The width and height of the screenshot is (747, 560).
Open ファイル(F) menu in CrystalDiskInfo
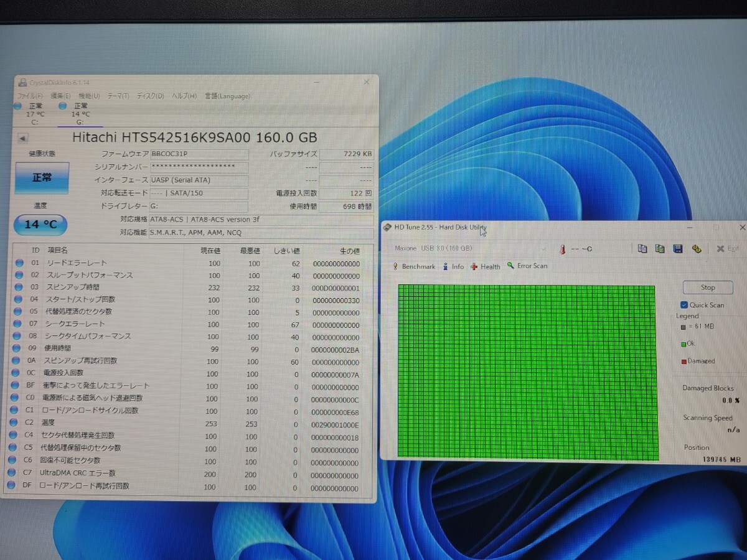29,96
